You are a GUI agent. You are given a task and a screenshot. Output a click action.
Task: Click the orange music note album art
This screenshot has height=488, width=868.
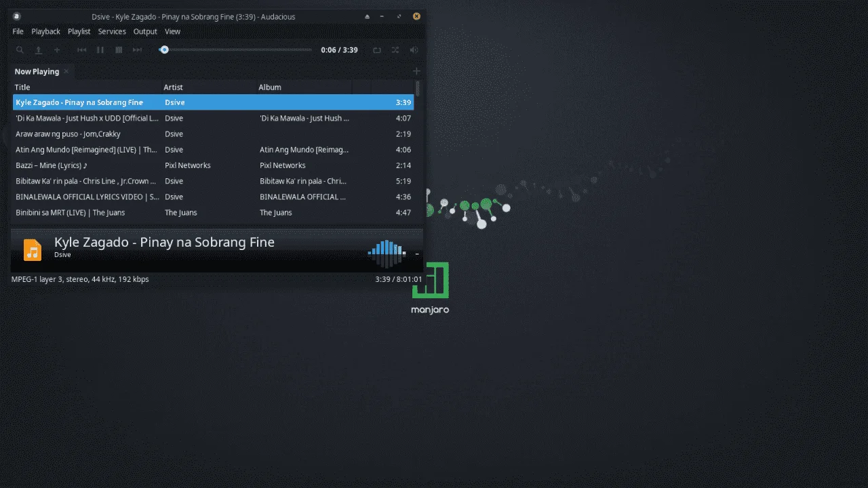(33, 249)
